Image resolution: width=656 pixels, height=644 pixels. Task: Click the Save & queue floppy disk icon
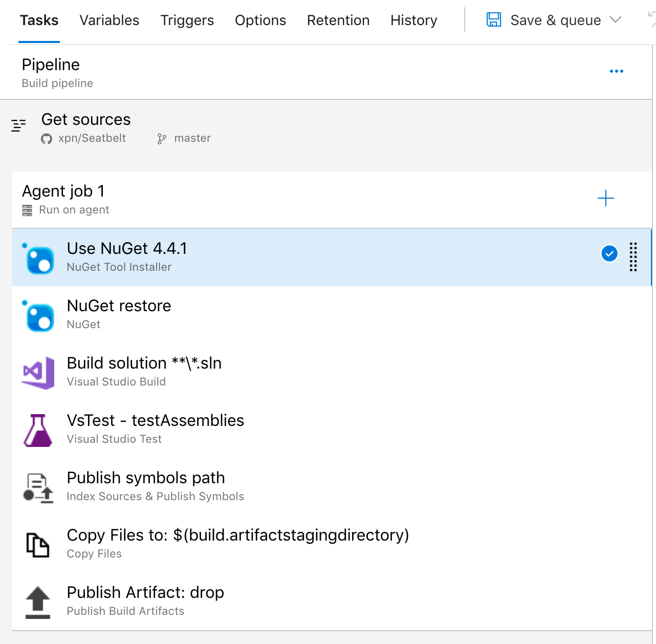coord(494,20)
